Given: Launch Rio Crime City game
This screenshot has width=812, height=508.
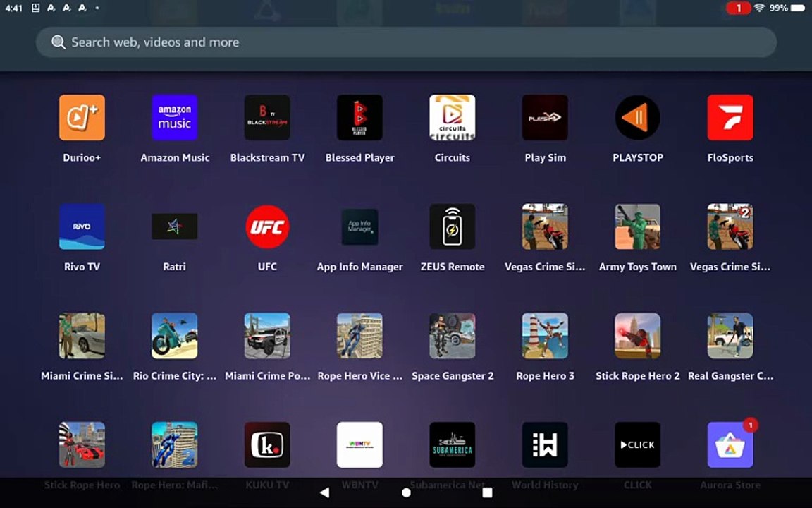Looking at the screenshot, I should coord(175,336).
